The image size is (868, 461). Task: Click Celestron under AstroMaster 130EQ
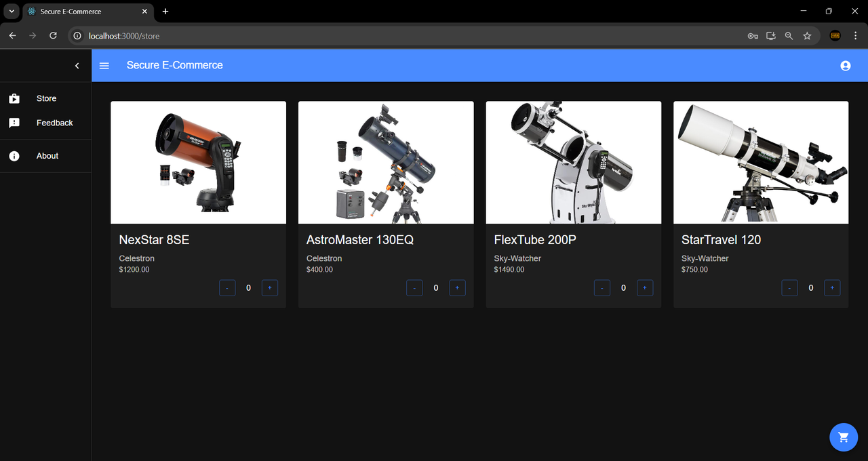coord(324,258)
